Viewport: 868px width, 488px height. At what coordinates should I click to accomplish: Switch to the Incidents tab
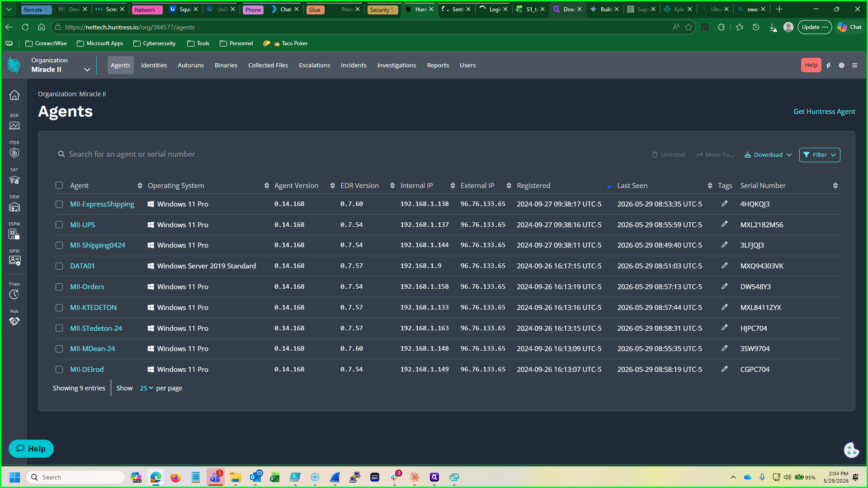coord(354,65)
